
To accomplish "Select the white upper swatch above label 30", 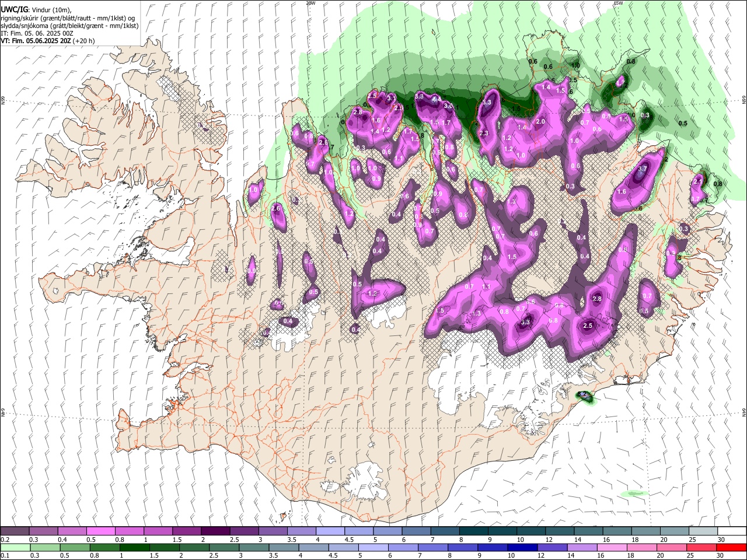I will coord(732,531).
